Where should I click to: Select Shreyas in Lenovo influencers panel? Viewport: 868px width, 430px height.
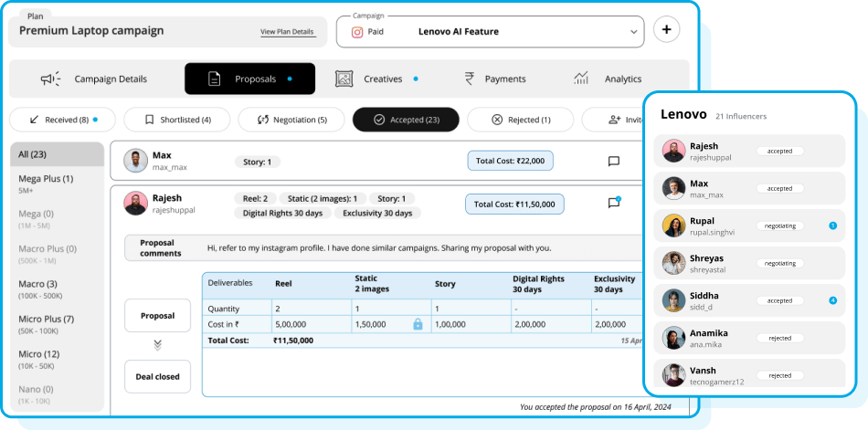[749, 263]
